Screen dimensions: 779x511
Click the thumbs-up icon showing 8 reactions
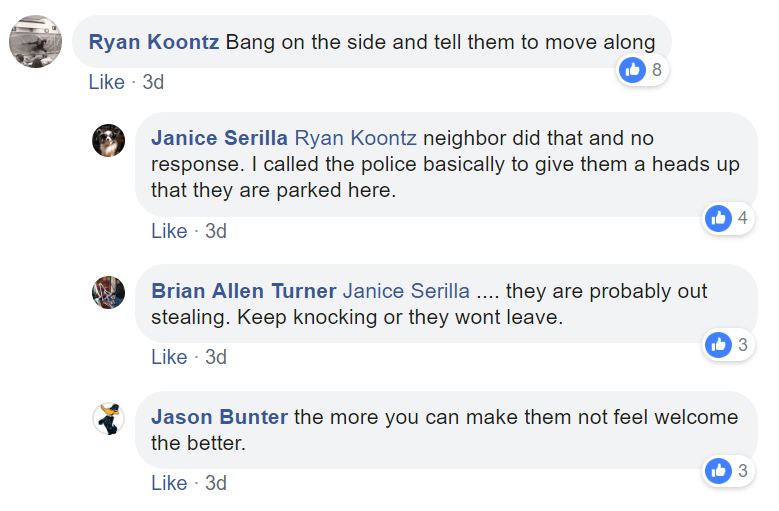632,69
